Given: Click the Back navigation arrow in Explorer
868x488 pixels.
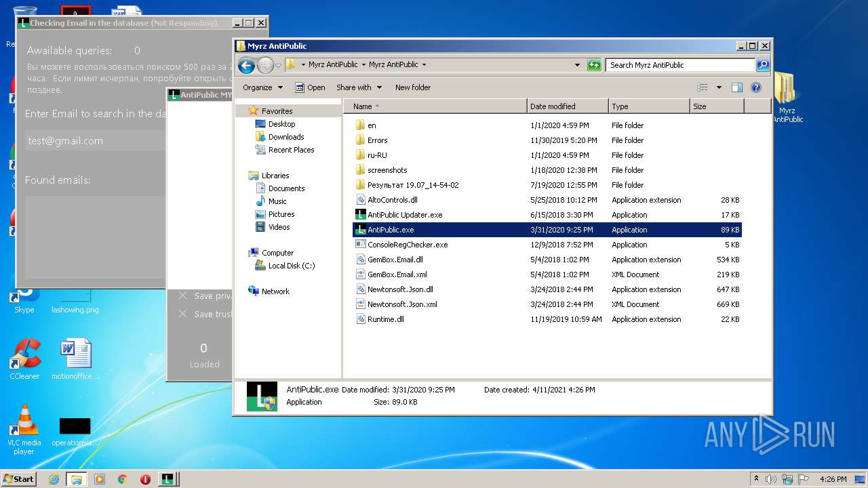Looking at the screenshot, I should click(247, 65).
